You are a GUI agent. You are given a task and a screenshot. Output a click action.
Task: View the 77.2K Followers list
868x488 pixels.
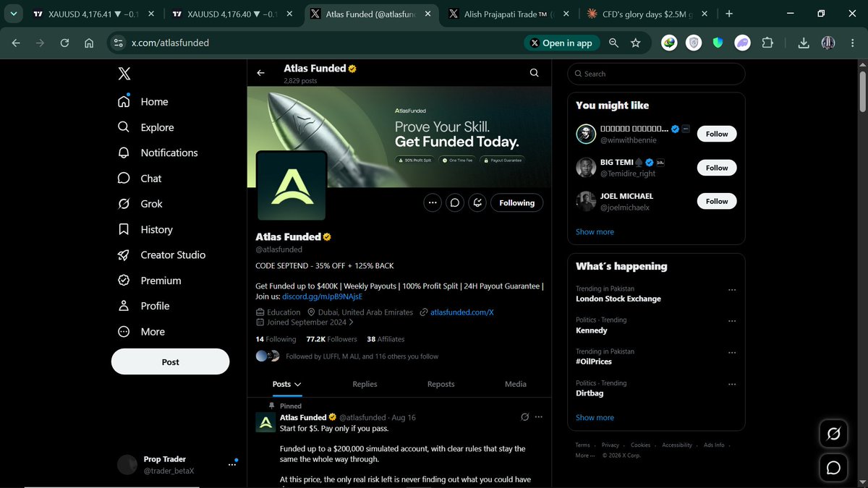pos(331,339)
